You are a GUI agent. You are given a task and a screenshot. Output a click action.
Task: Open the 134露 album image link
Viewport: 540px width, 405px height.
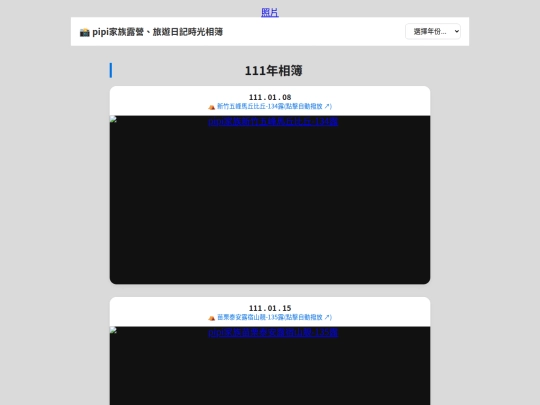click(273, 122)
